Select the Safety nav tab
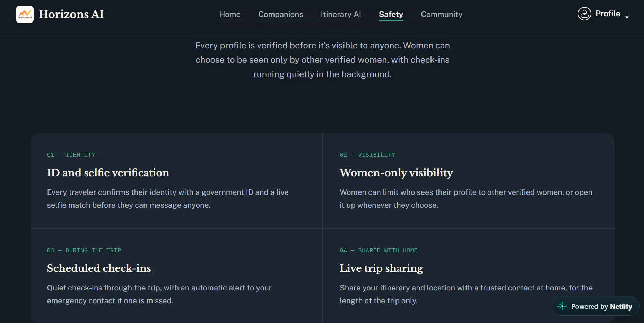 [391, 14]
